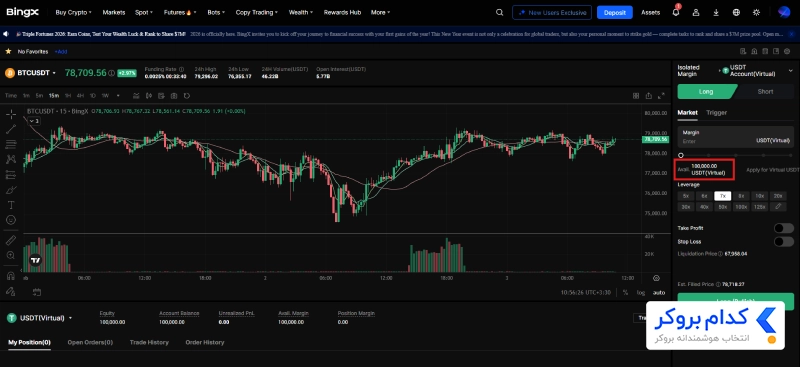Open the magnet snapping tool
The width and height of the screenshot is (800, 367).
(x=11, y=276)
